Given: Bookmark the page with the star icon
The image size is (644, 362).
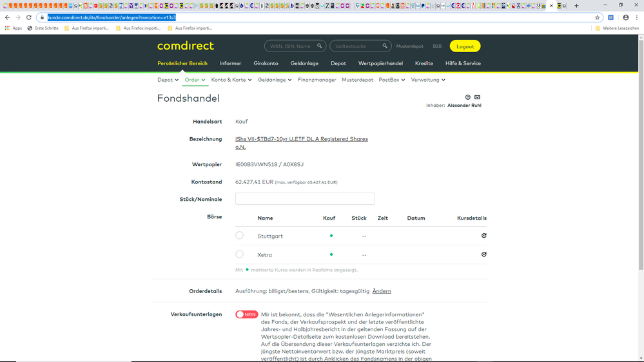Looking at the screenshot, I should pos(597,17).
